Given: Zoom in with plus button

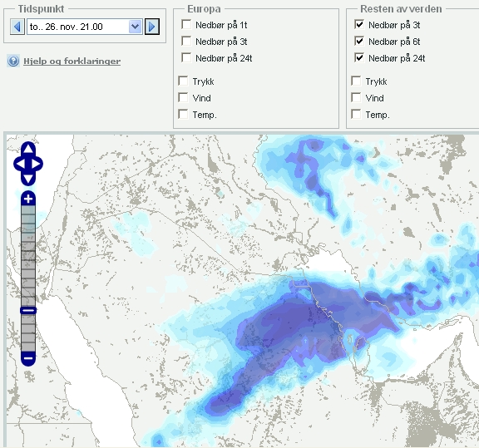Looking at the screenshot, I should 28,199.
